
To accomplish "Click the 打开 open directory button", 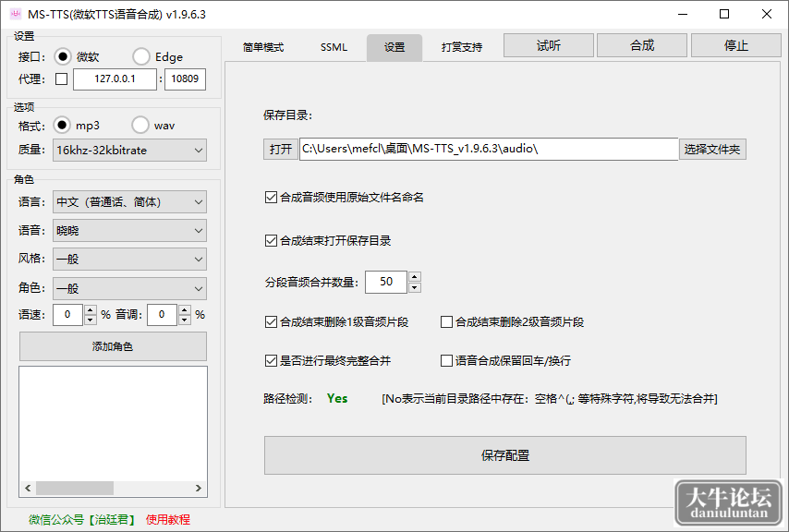I will [x=281, y=150].
